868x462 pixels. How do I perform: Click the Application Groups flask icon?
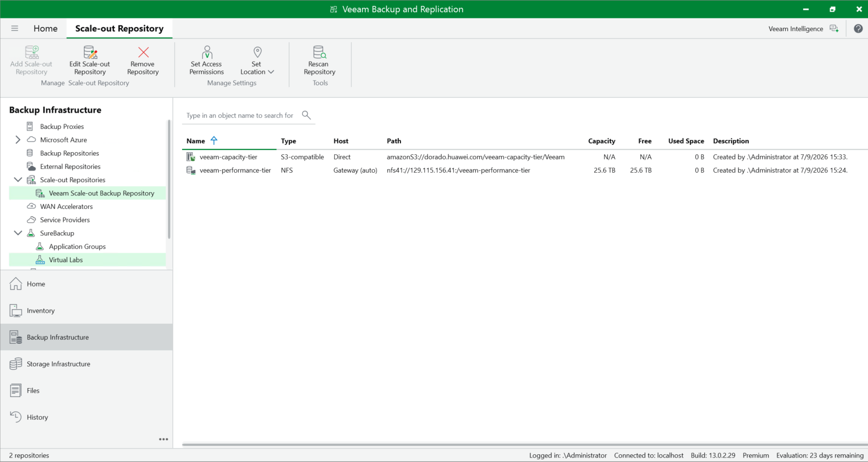39,247
